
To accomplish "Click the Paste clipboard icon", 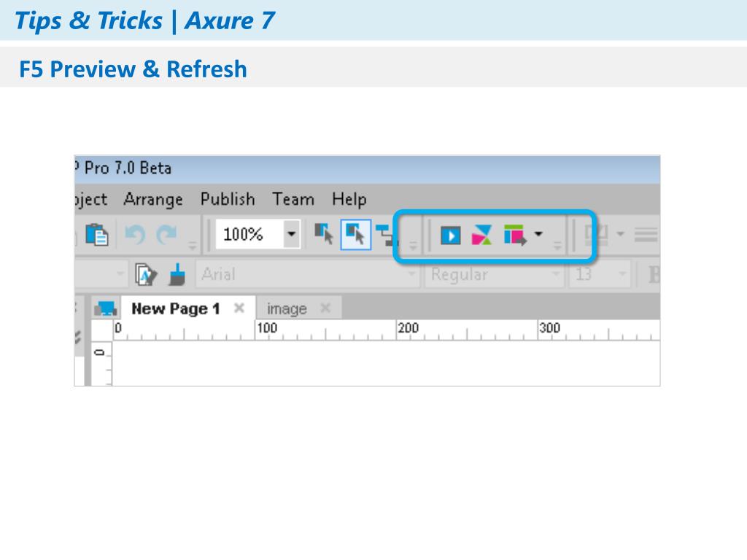I will pyautogui.click(x=97, y=234).
